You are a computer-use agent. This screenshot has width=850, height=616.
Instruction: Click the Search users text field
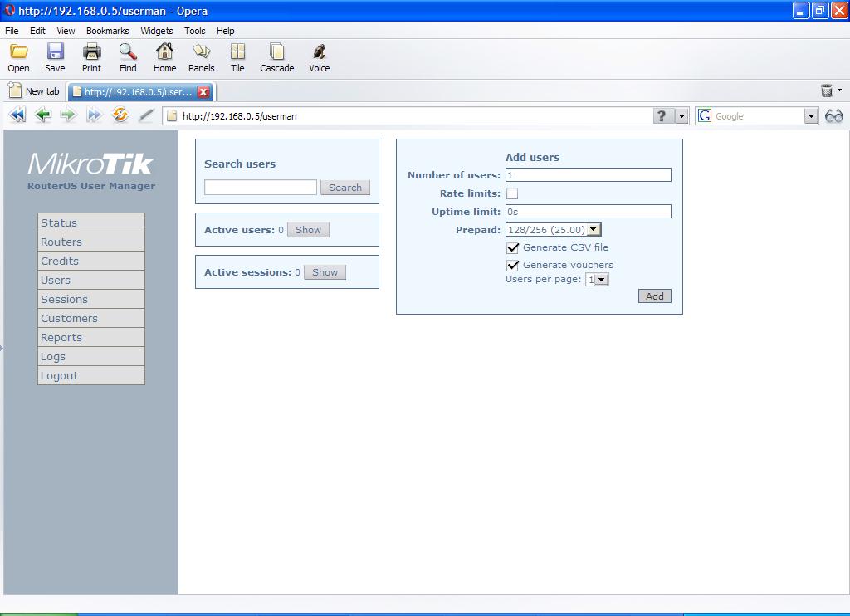click(260, 187)
